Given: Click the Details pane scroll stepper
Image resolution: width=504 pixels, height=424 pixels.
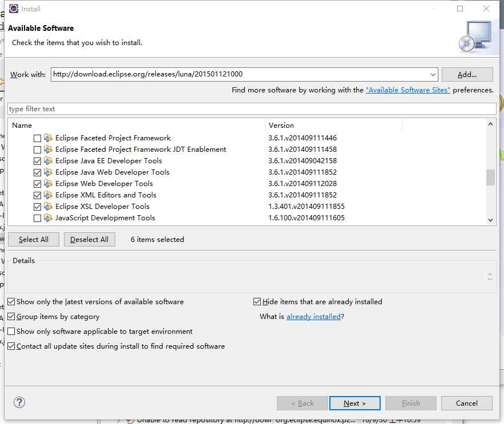Looking at the screenshot, I should [490, 276].
